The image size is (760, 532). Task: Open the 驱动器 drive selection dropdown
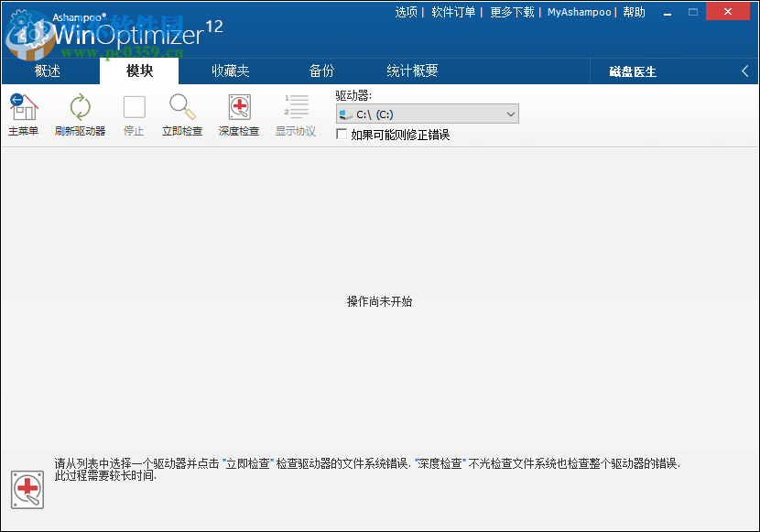427,114
